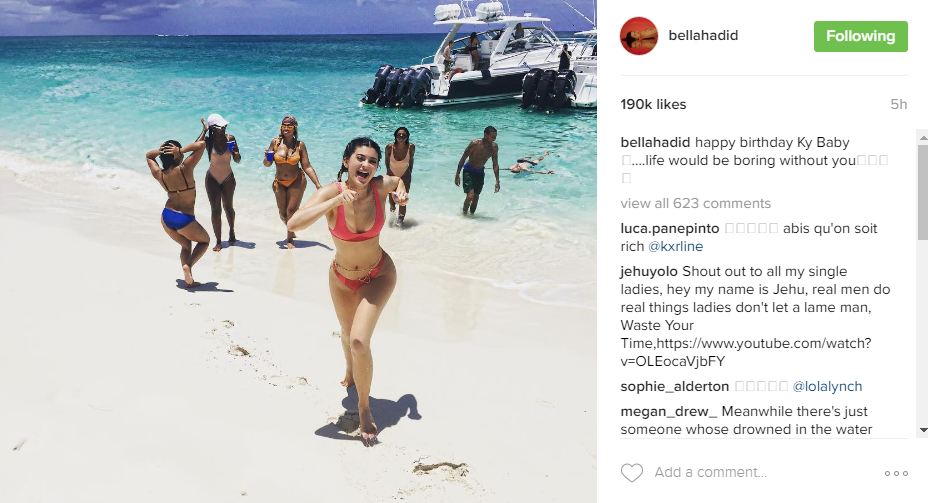Screen dimensions: 928x503
Task: Open bellahadid username in the header
Action: 703,36
